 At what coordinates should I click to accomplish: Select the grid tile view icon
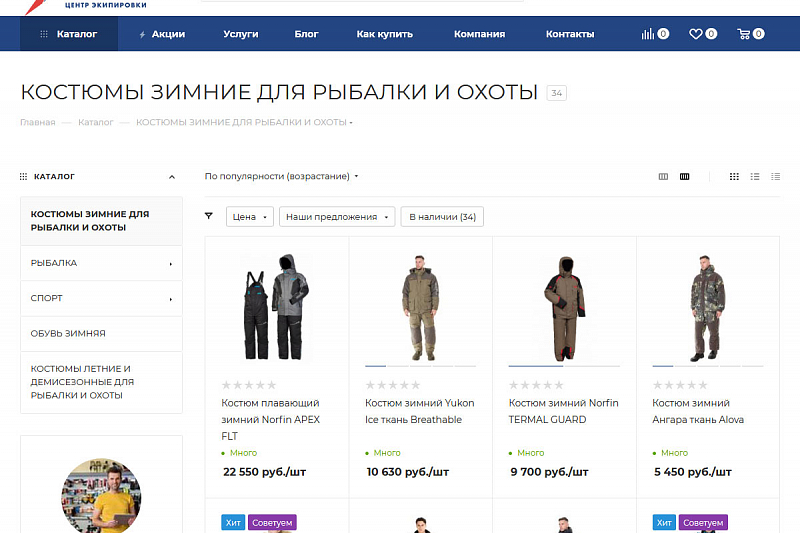734,176
